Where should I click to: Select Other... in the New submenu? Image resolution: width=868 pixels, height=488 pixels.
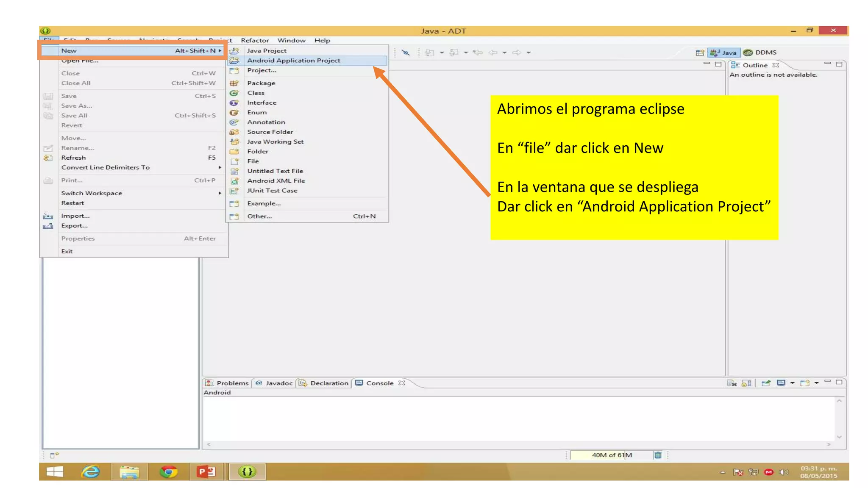click(307, 216)
